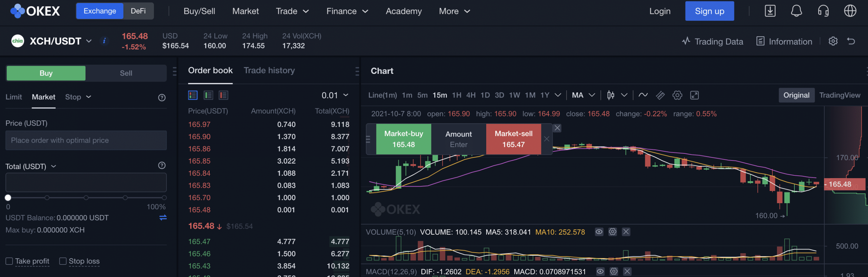Select the Limit order tab
This screenshot has width=868, height=277.
pyautogui.click(x=14, y=97)
